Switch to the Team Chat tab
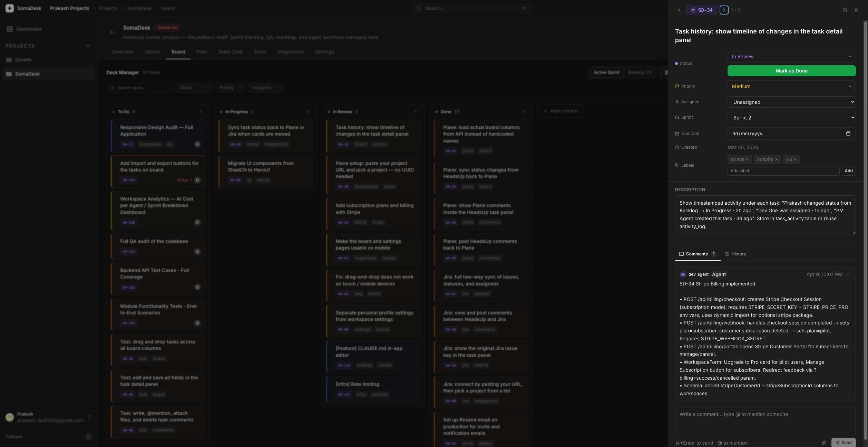Screen dimensions: 868x447 [230, 52]
